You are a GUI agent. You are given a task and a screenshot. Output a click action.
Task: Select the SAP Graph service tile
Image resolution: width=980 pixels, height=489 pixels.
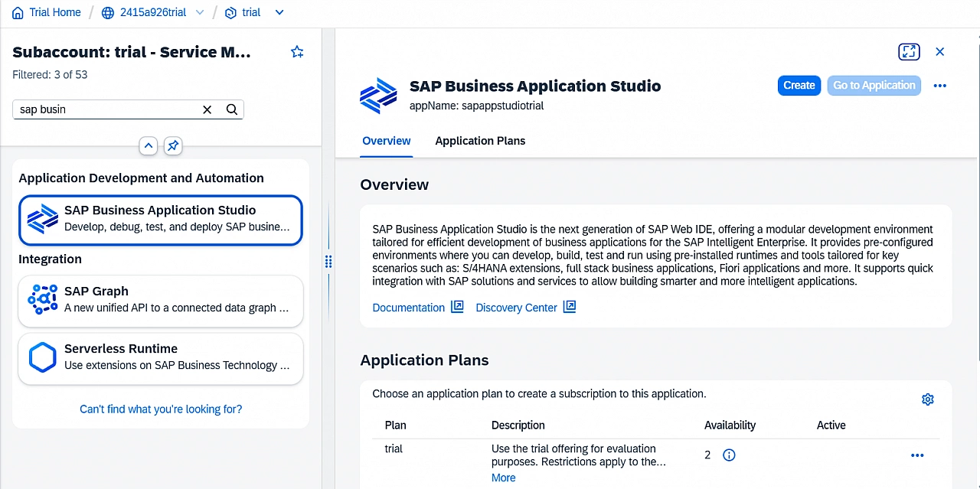[x=161, y=300]
